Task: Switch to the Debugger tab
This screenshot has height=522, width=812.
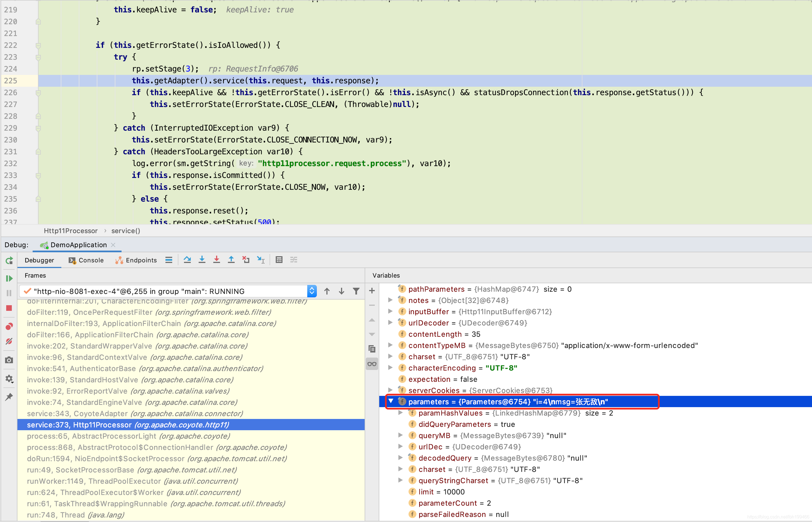Action: [39, 260]
